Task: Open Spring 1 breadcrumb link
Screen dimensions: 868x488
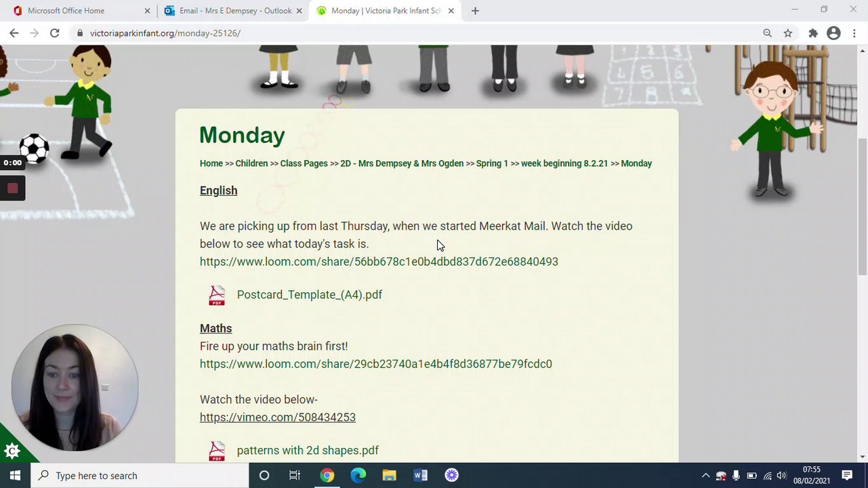Action: pyautogui.click(x=492, y=163)
